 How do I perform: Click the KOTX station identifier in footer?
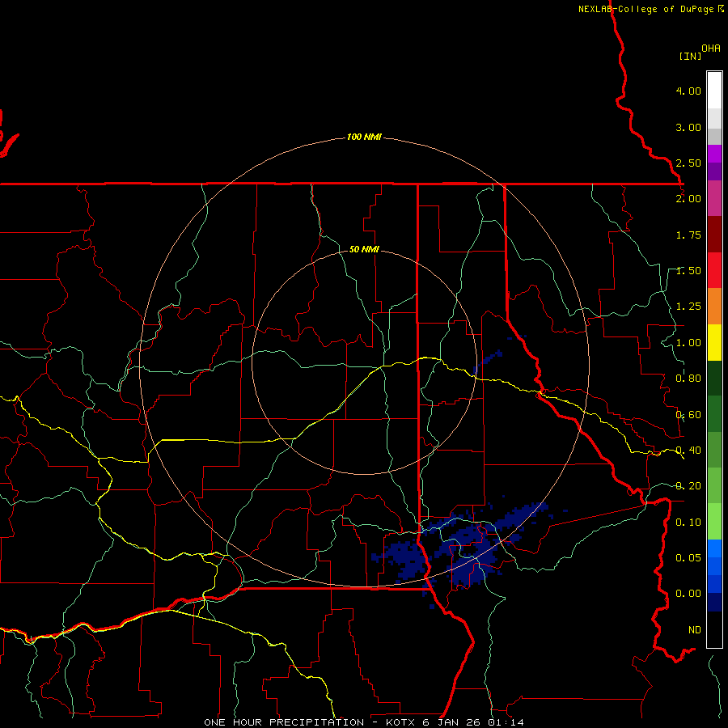coord(400,722)
